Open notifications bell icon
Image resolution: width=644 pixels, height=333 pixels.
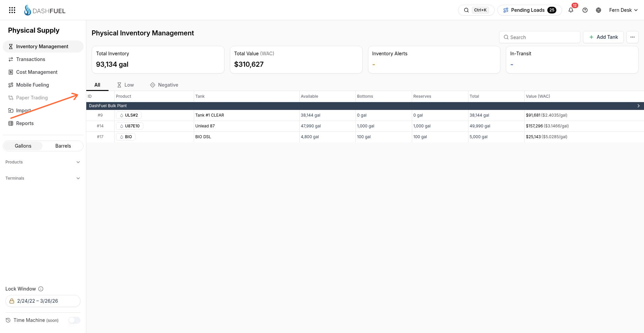point(571,10)
